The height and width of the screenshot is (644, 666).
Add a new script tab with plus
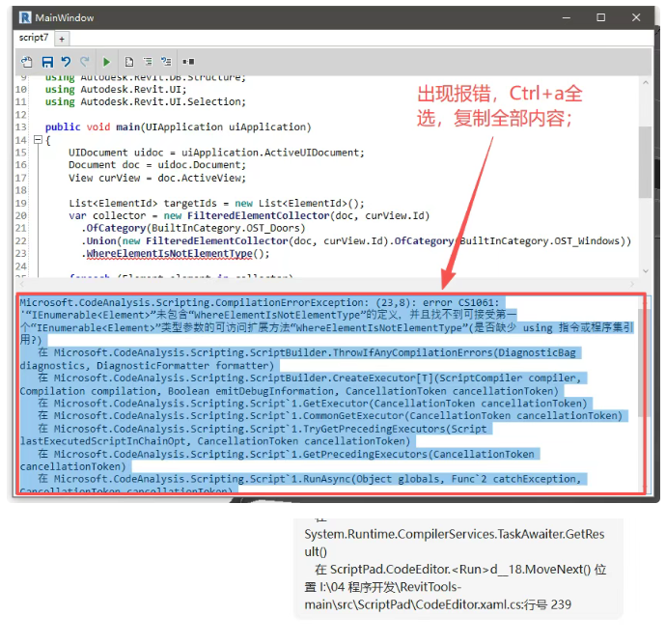click(x=62, y=39)
